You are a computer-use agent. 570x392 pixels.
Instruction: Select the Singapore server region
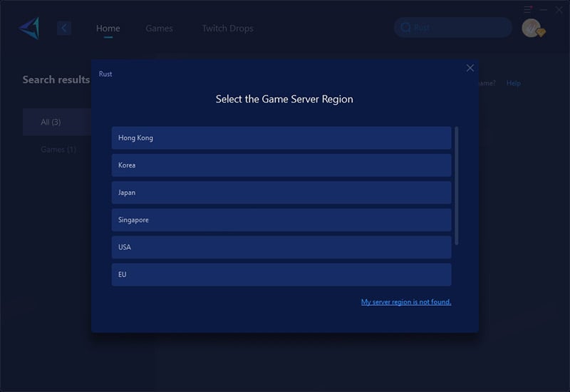click(x=281, y=220)
